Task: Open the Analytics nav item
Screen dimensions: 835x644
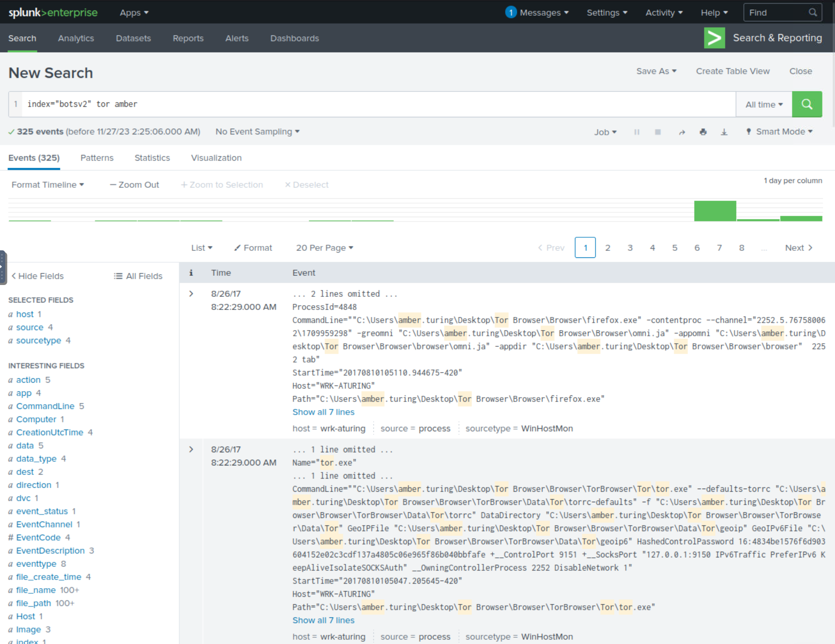Action: [76, 38]
